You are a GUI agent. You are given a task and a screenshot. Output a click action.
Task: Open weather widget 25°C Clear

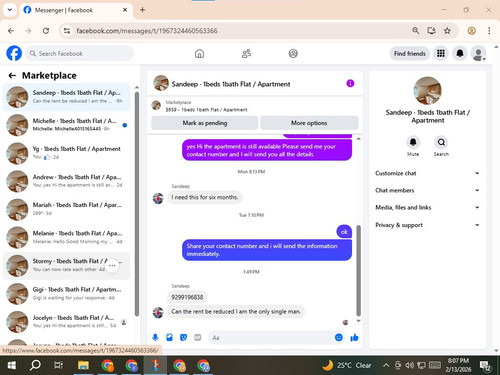point(347,365)
